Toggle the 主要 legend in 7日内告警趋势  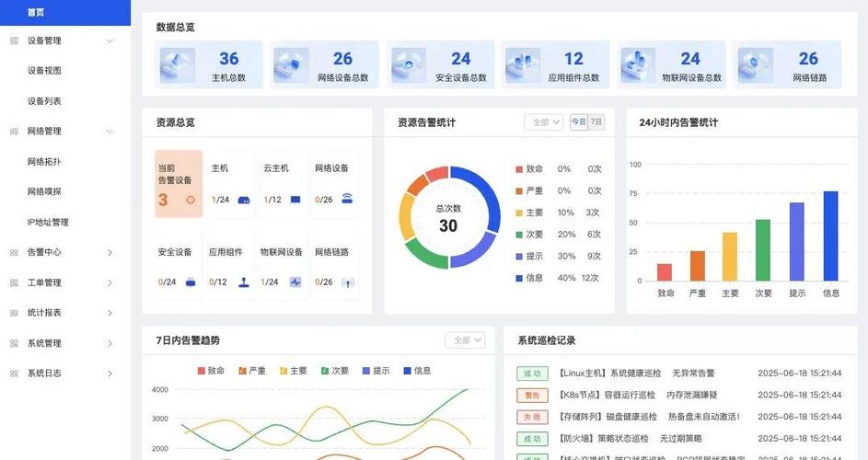(293, 371)
